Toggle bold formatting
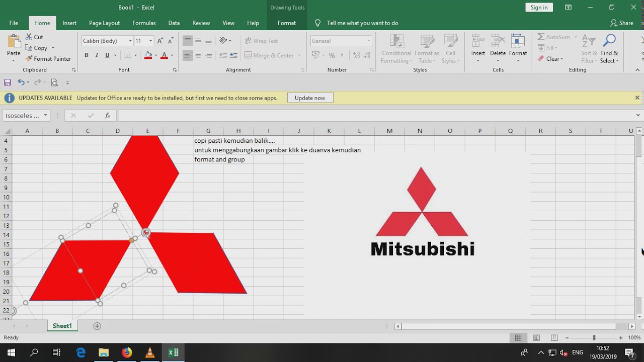The width and height of the screenshot is (644, 362). (x=87, y=55)
